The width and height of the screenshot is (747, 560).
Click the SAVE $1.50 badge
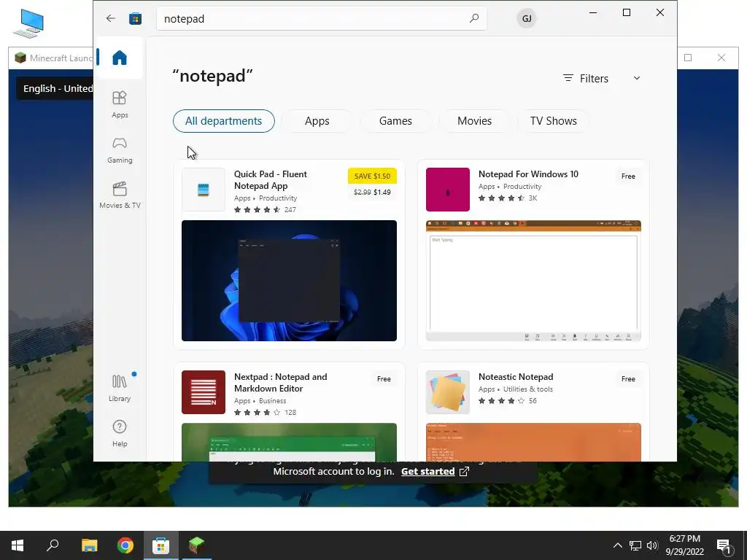[372, 176]
